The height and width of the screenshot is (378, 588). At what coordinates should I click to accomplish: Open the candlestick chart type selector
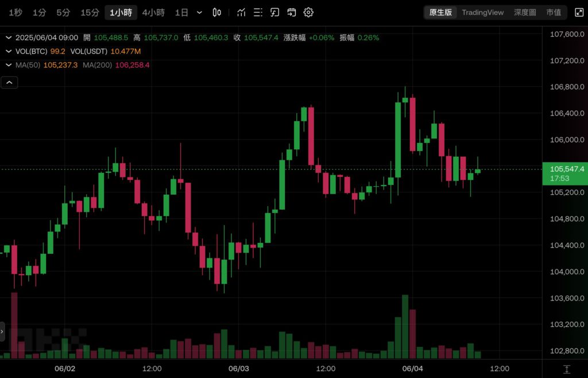[216, 12]
